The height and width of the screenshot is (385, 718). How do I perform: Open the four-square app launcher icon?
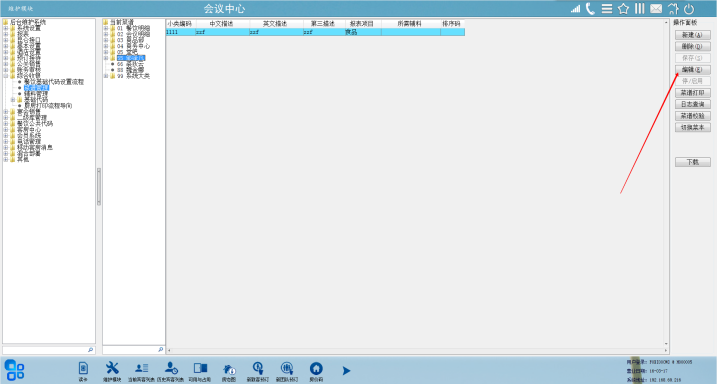pyautogui.click(x=14, y=370)
